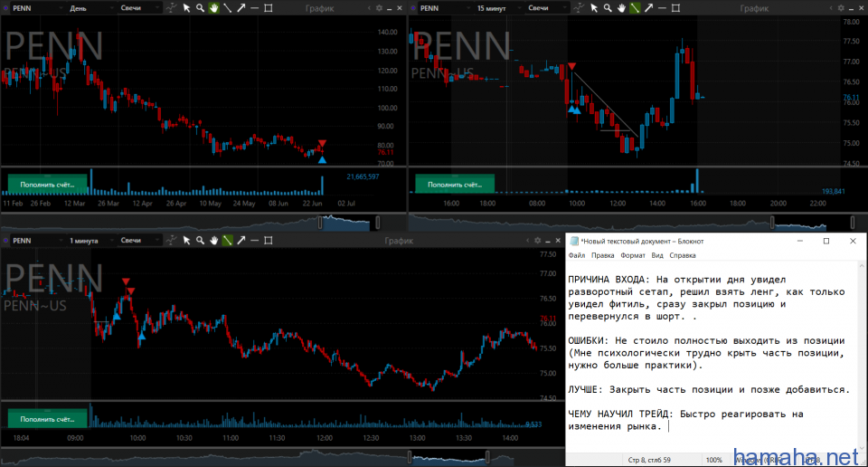Viewport: 868px width, 467px height.
Task: Select arrow drawing tool in 15-minute chart
Action: click(x=649, y=8)
